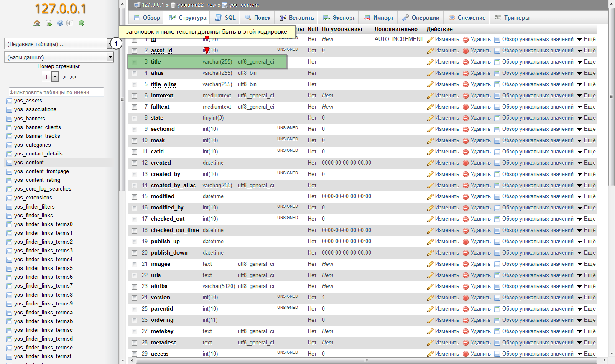This screenshot has height=364, width=615.
Task: Select the state row checkbox
Action: coord(134,118)
